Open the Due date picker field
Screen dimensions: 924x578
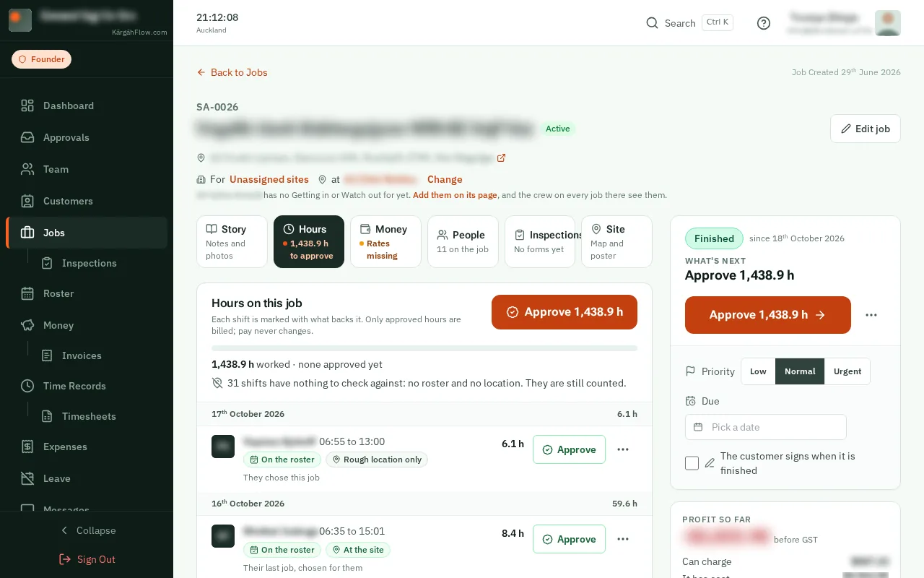(765, 427)
